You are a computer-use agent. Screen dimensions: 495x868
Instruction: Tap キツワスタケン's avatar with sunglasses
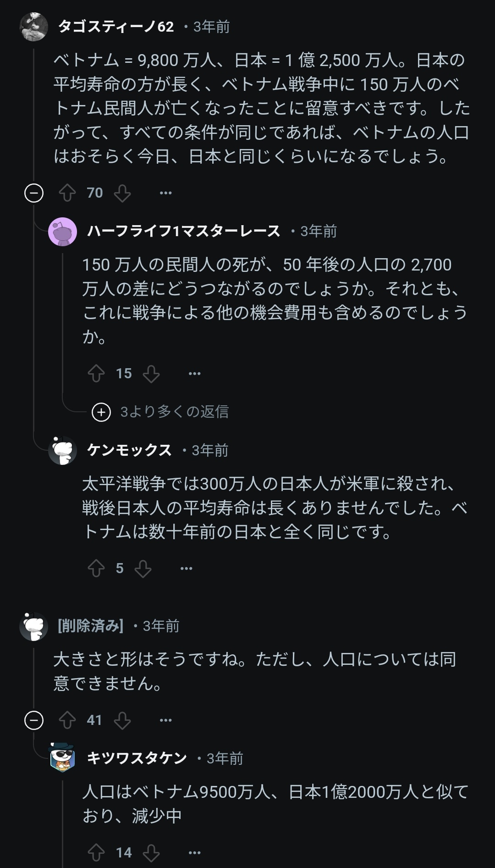click(x=63, y=758)
